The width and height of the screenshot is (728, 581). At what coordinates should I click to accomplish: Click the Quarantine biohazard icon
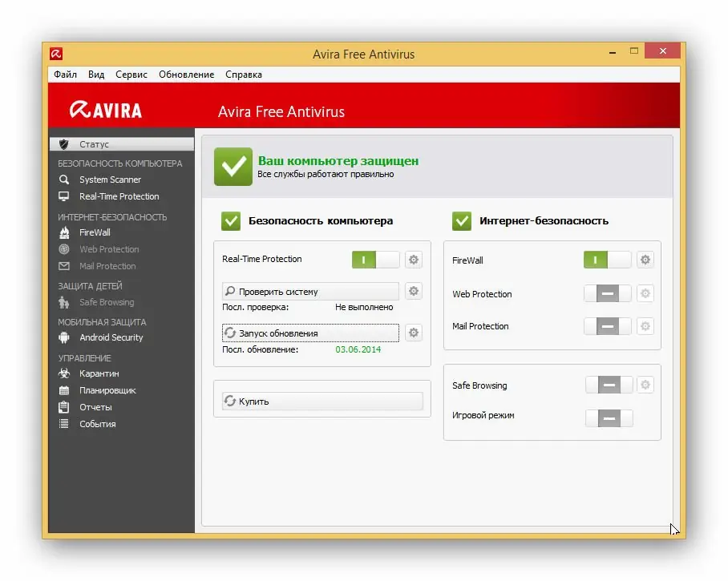64,373
